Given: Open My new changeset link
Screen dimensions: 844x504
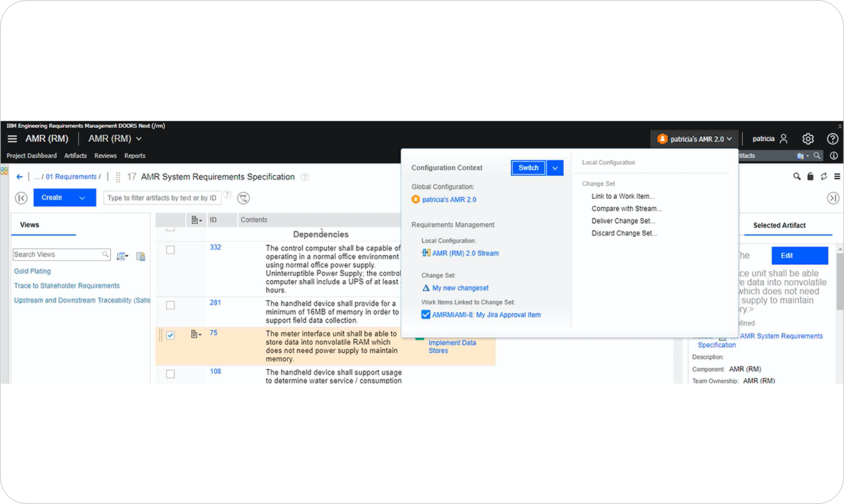Looking at the screenshot, I should 460,288.
